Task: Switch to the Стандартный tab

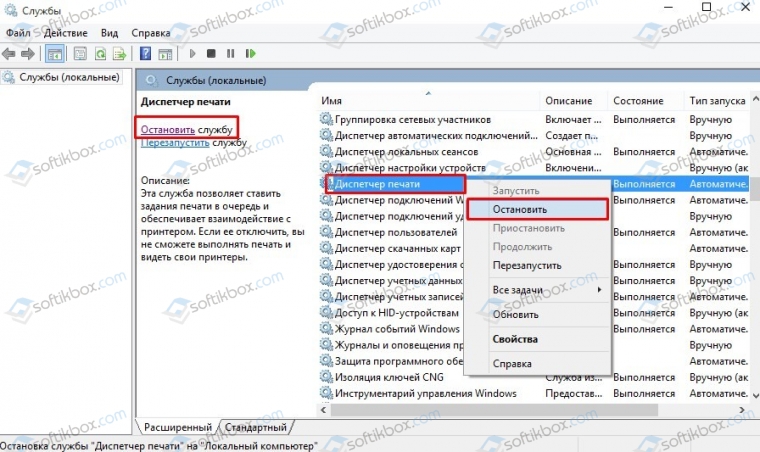Action: pyautogui.click(x=255, y=427)
